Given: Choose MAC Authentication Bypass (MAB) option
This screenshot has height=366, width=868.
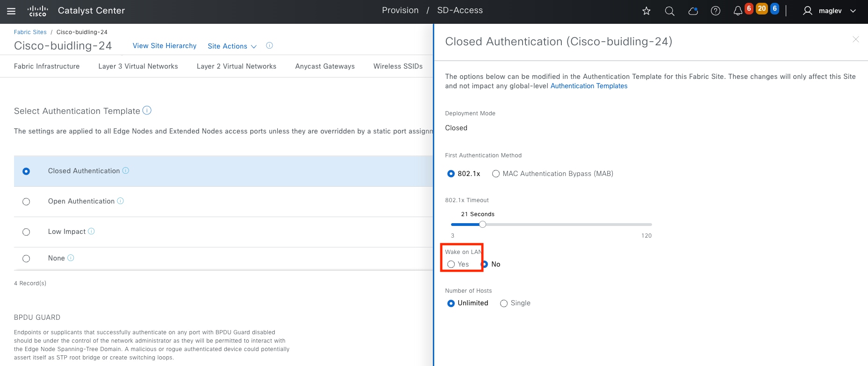Looking at the screenshot, I should (496, 174).
